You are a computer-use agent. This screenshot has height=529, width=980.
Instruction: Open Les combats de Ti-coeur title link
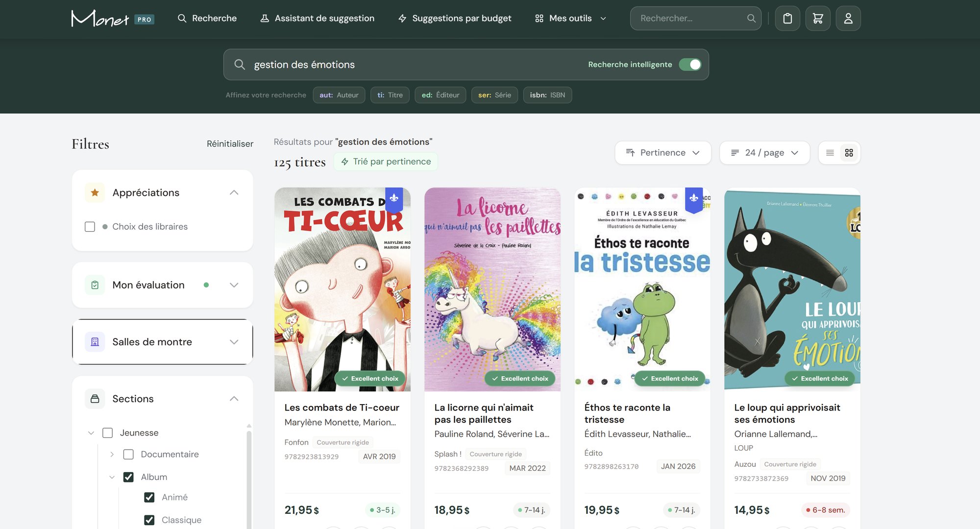[x=342, y=408]
